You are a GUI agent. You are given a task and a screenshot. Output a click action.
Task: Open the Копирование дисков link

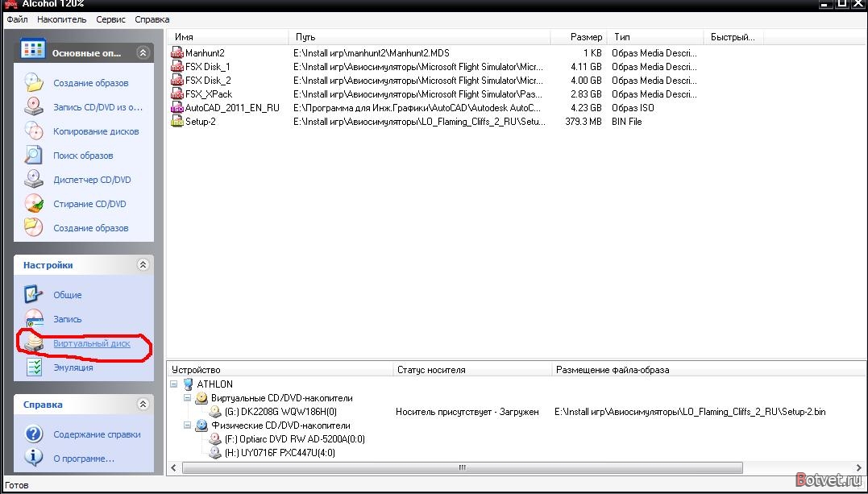97,131
